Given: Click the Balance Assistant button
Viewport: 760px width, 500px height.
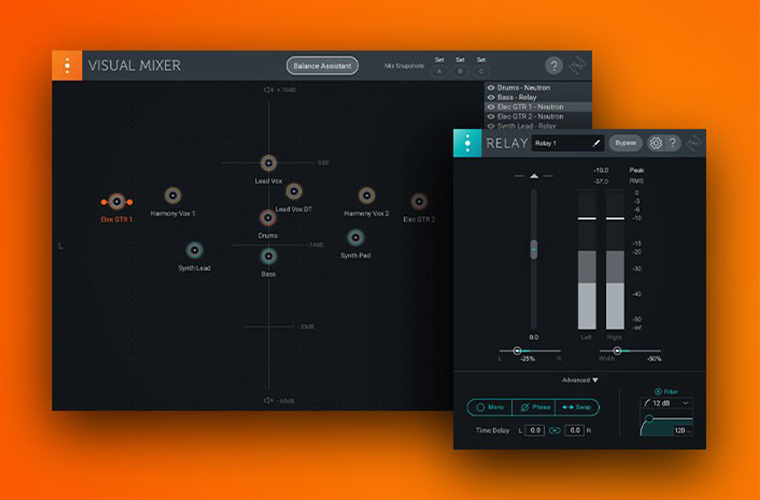Looking at the screenshot, I should (x=322, y=66).
